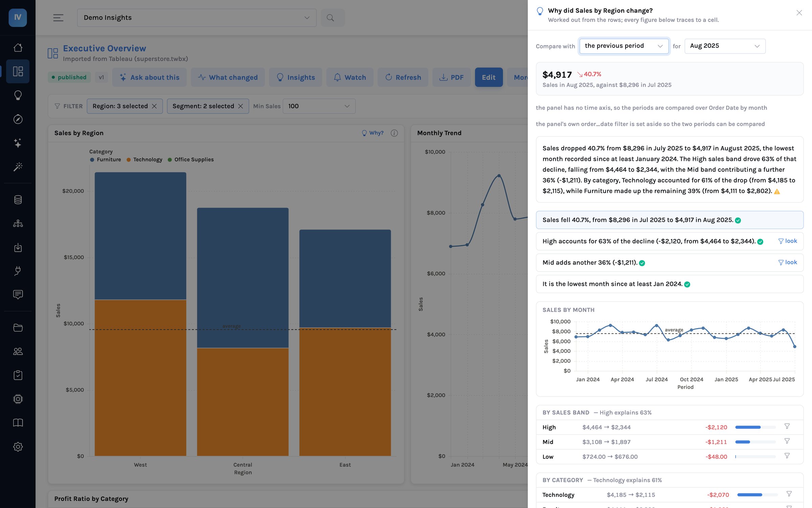Open the import download sidebar icon

[x=18, y=248]
